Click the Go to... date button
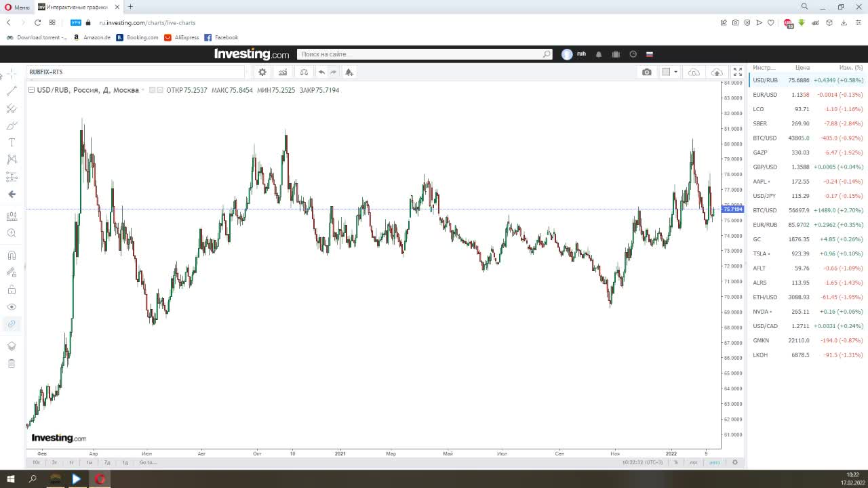868x488 pixels. [148, 462]
